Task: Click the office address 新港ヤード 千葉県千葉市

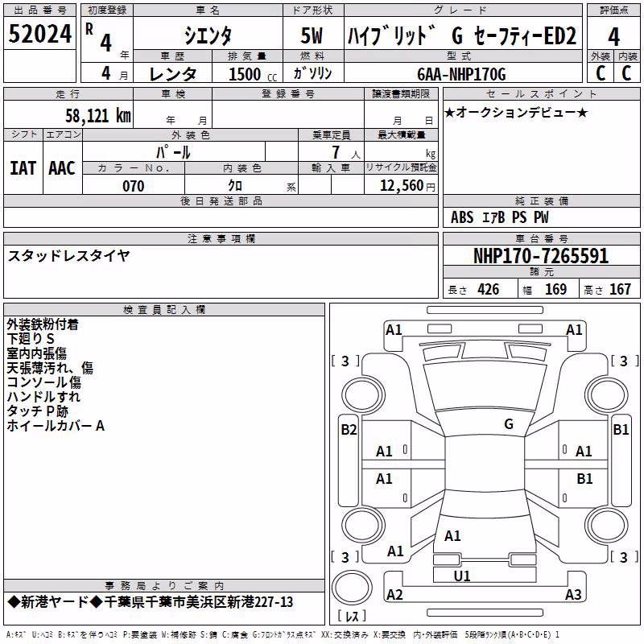Action: pyautogui.click(x=151, y=602)
